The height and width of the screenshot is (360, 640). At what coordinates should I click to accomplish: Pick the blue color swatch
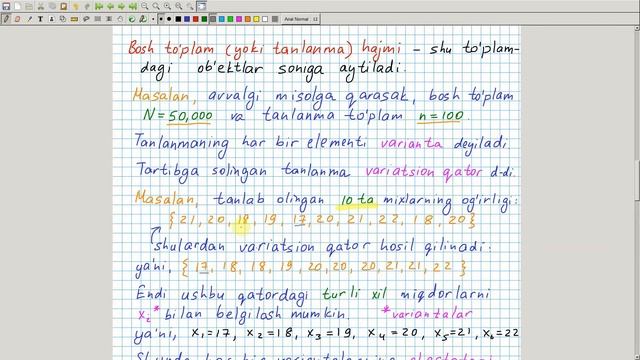[x=187, y=19]
